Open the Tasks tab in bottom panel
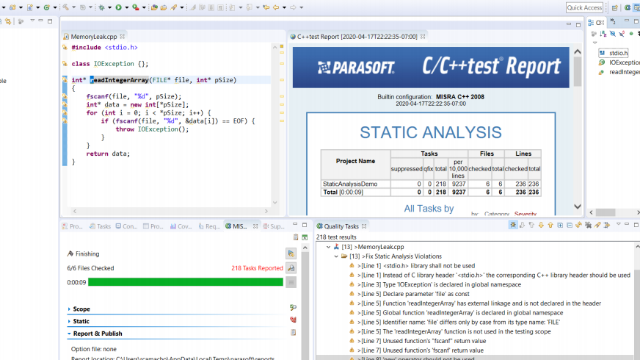Screen dimensions: 640x360 click(x=100, y=226)
